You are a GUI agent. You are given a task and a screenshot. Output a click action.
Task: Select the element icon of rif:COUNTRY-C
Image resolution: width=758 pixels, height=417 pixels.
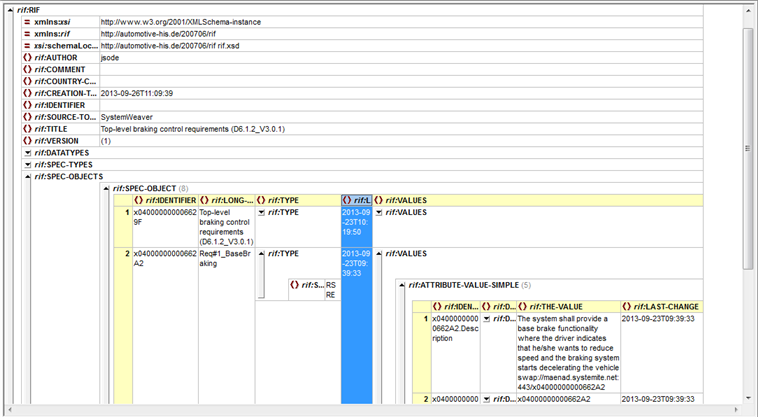28,81
